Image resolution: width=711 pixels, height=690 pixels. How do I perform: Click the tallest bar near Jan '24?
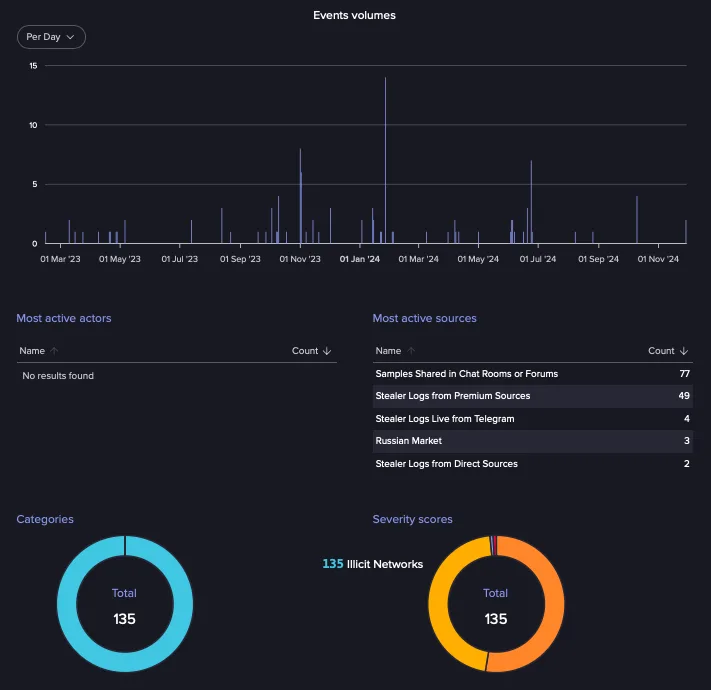pos(385,160)
